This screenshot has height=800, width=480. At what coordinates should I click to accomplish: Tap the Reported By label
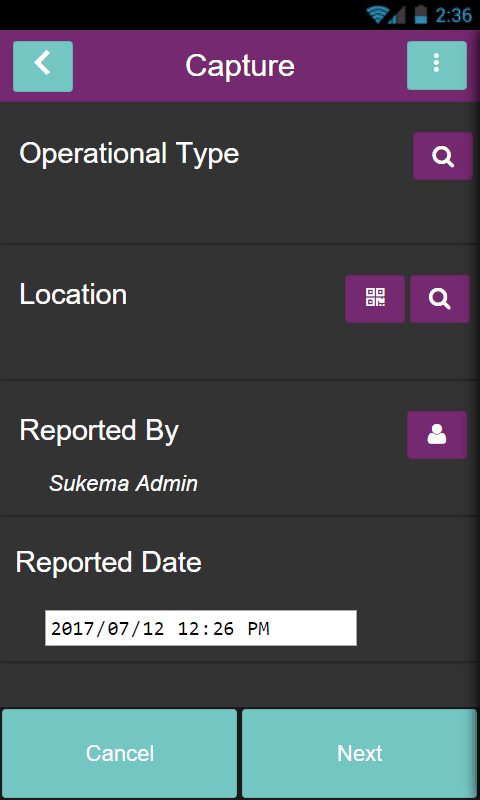99,431
